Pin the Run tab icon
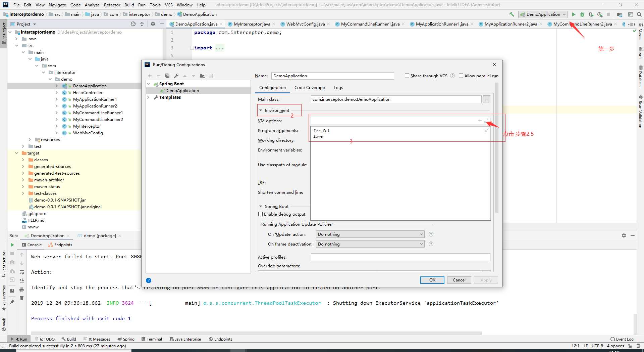Image resolution: width=644 pixels, height=352 pixels. click(x=12, y=302)
